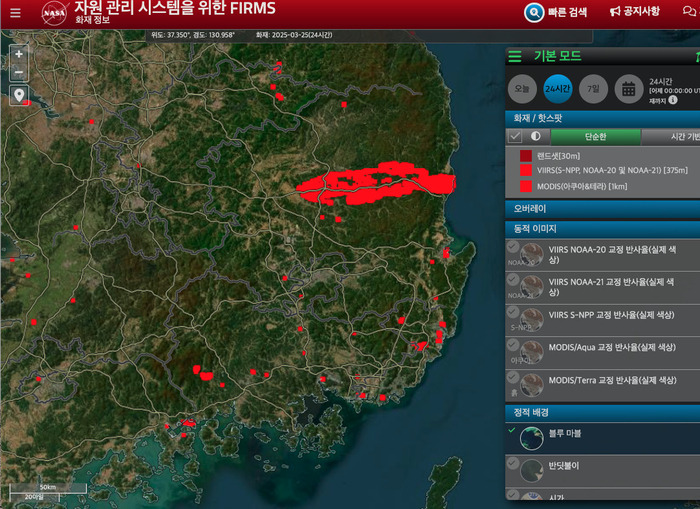Zoom in on the map
The height and width of the screenshot is (509, 700).
coord(19,54)
